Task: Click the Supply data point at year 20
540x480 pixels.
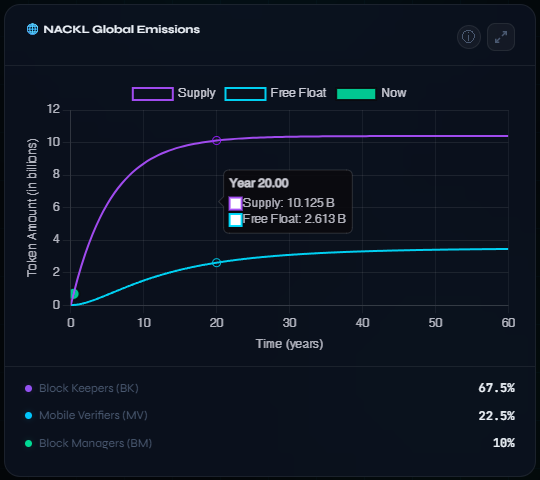Action: [x=216, y=140]
